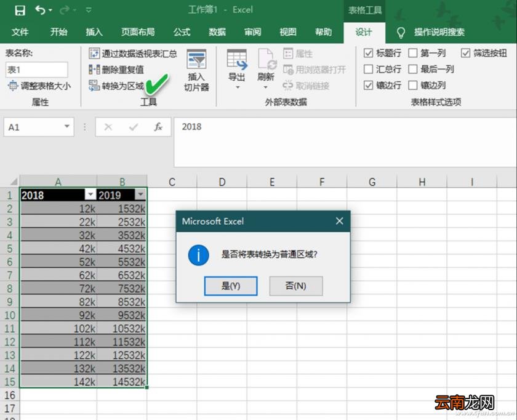Click the greyed 属性 properties icon
Viewport: 517px width, 420px height.
(288, 54)
